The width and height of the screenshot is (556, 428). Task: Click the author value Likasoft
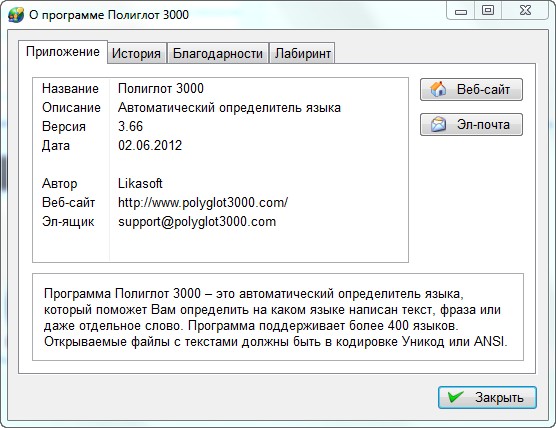tap(140, 183)
